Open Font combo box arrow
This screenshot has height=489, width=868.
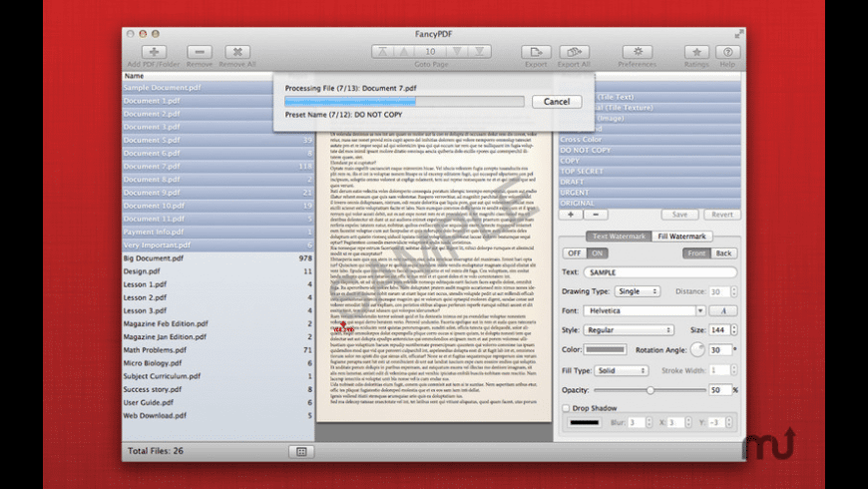click(700, 310)
